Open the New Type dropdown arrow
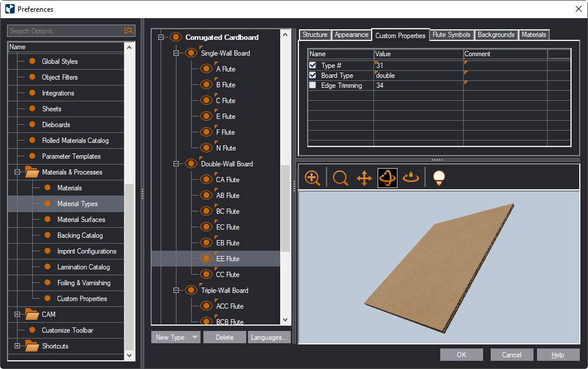This screenshot has height=369, width=588. click(194, 337)
